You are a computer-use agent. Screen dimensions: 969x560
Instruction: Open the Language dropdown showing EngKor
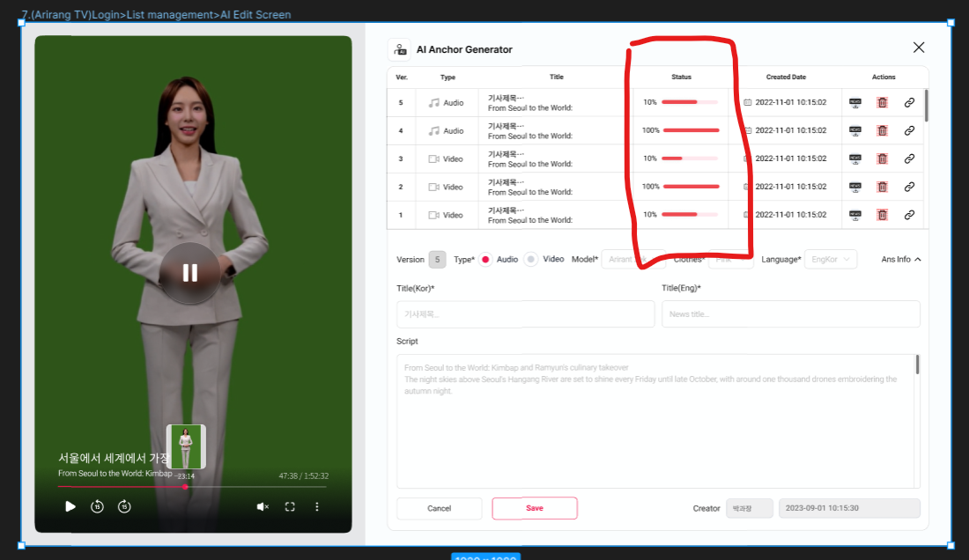point(830,260)
